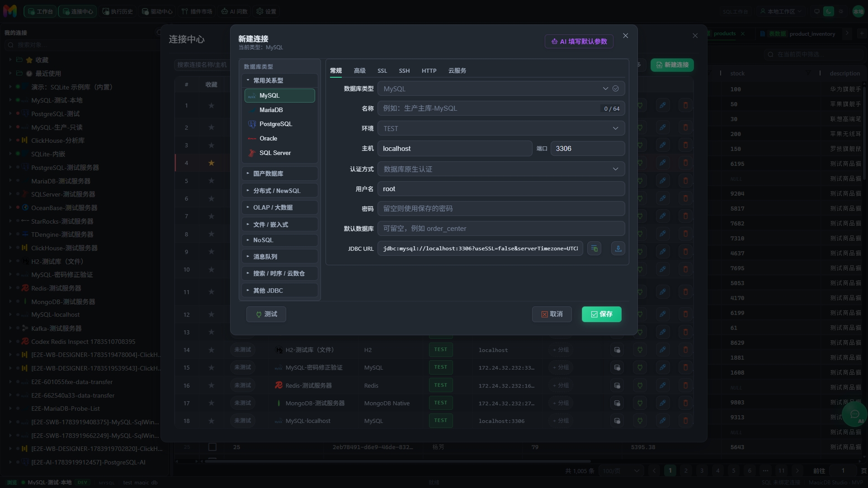Viewport: 868px width, 488px height.
Task: Toggle favorite star for connection row 14
Action: [x=211, y=350]
